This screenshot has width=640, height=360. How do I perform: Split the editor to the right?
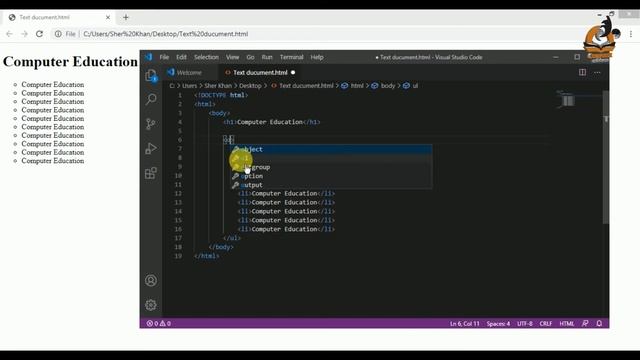[582, 72]
